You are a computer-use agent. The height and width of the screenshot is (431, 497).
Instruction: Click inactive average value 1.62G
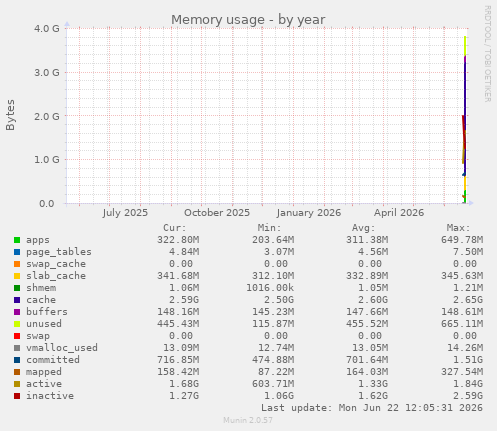pyautogui.click(x=373, y=396)
